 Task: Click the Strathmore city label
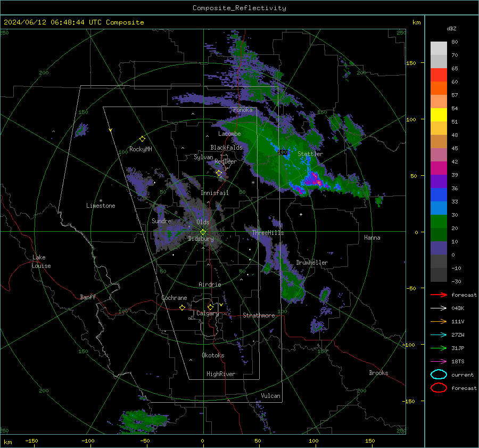click(x=259, y=315)
